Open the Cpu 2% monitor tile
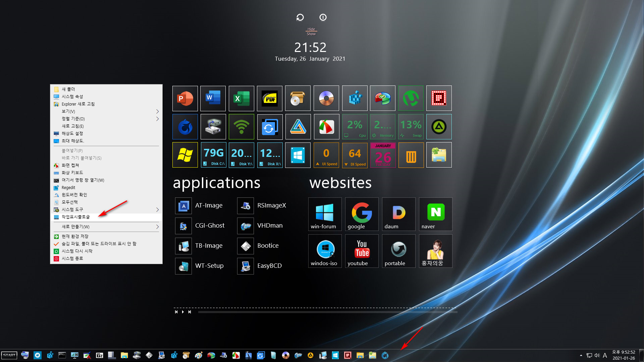This screenshot has height=362, width=644. click(355, 127)
